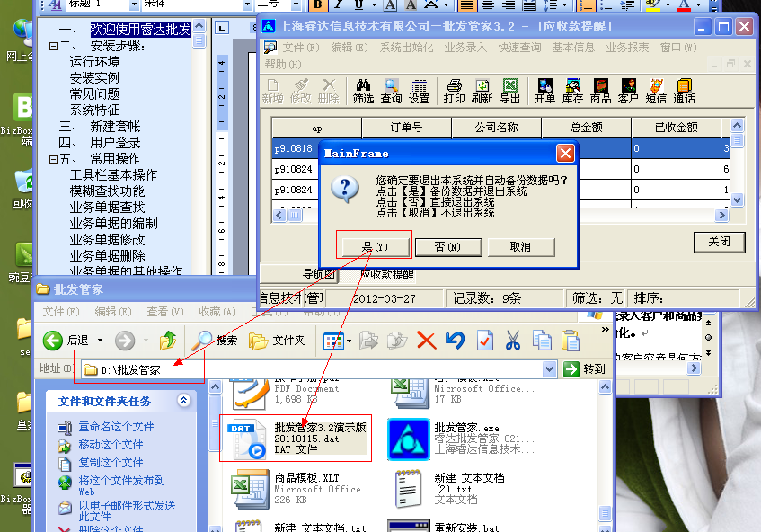Collapse the 五、常用操作 tree node
Screen dimensions: 761x532
(53, 159)
